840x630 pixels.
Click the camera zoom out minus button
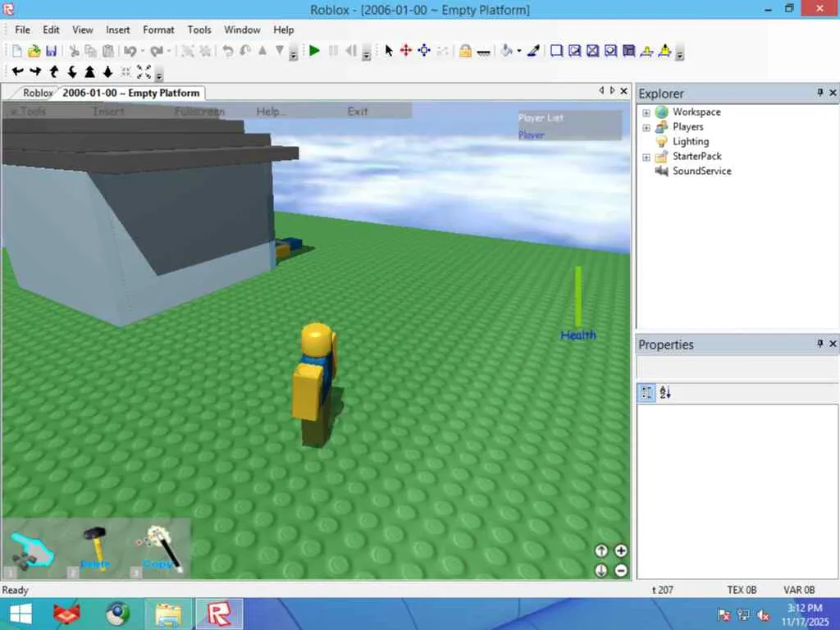[621, 571]
